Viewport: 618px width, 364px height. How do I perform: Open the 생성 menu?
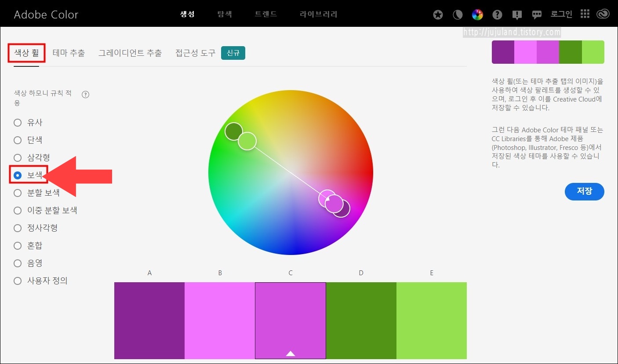(x=187, y=14)
